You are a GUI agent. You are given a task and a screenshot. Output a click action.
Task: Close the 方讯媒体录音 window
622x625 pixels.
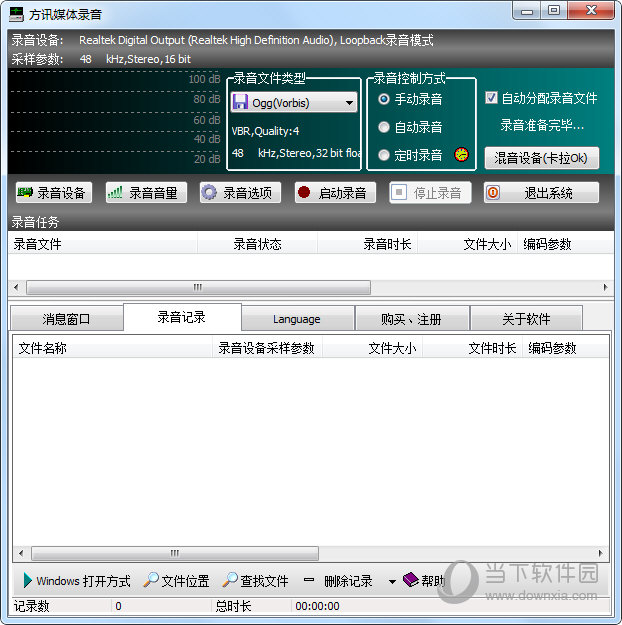(x=591, y=11)
